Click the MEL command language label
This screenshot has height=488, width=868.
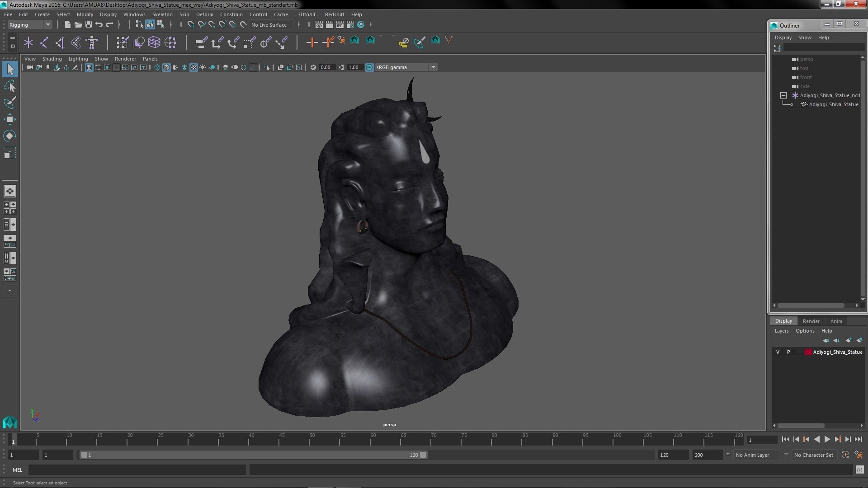click(17, 470)
